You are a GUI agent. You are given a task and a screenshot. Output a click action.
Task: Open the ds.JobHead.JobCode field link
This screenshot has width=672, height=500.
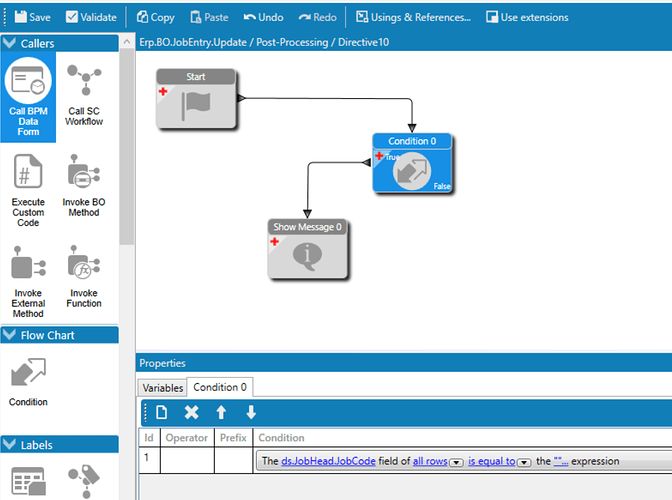(x=328, y=461)
